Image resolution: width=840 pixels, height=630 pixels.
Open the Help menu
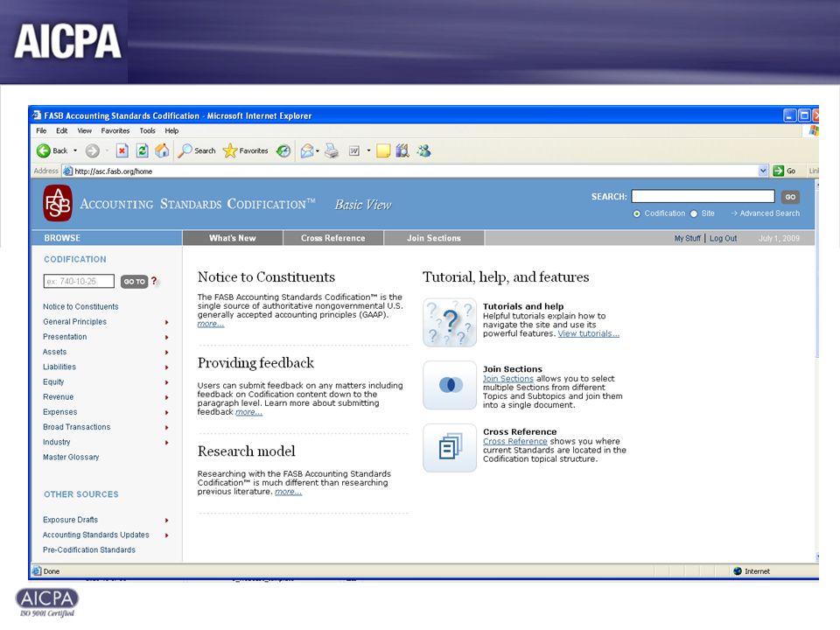171,130
